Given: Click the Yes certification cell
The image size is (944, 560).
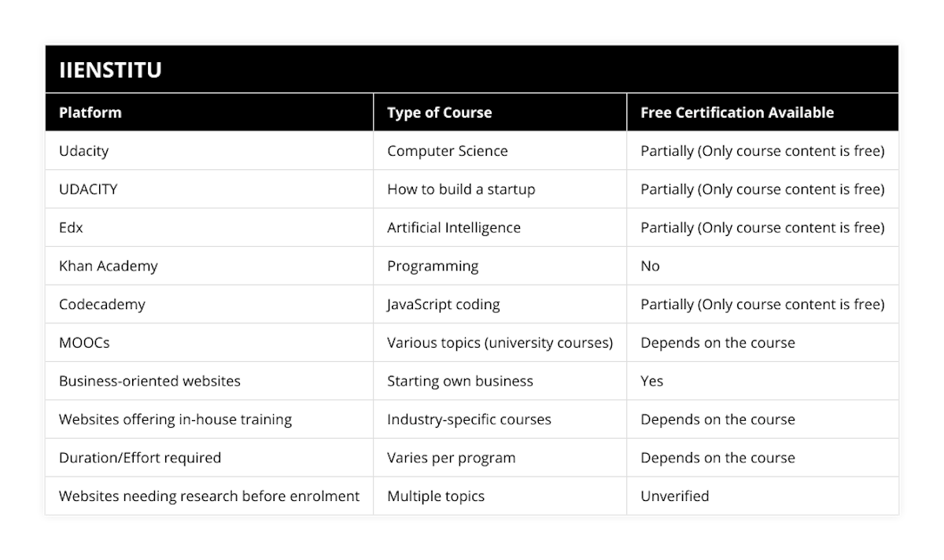Looking at the screenshot, I should (651, 381).
